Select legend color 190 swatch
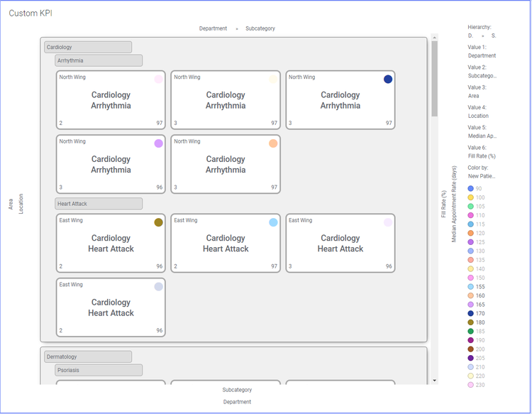This screenshot has width=532, height=414. pyautogui.click(x=470, y=340)
